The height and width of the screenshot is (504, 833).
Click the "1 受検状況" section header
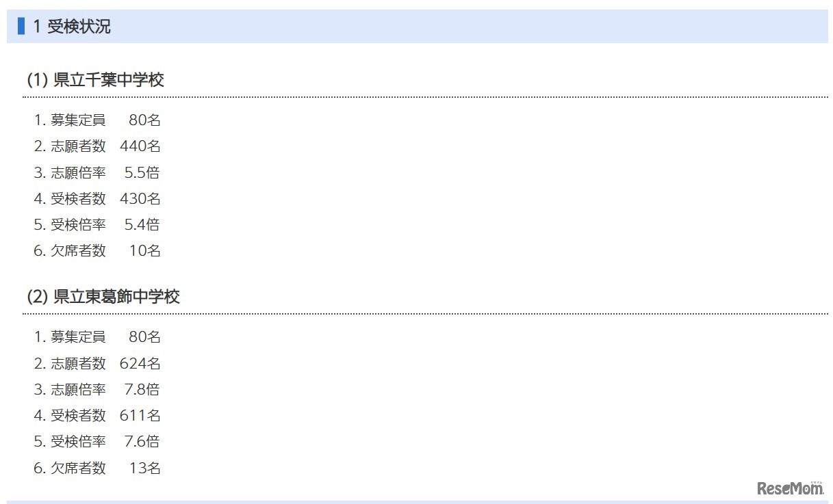pos(72,27)
